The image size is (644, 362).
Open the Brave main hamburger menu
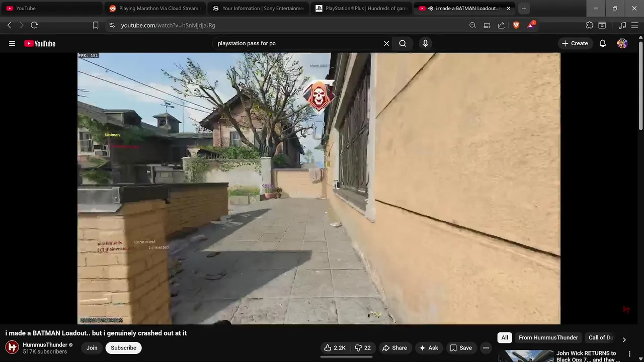click(x=634, y=25)
